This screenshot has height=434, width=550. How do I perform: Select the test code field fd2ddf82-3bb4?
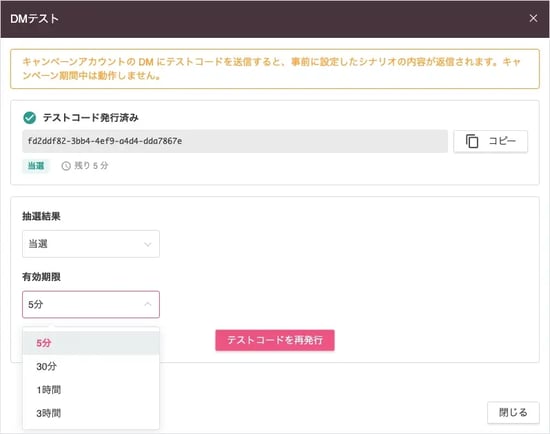pyautogui.click(x=235, y=141)
